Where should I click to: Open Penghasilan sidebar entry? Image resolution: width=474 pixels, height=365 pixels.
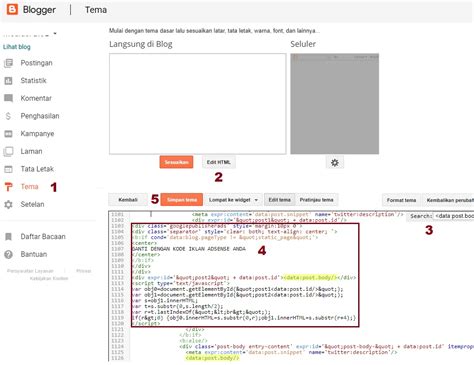point(40,116)
